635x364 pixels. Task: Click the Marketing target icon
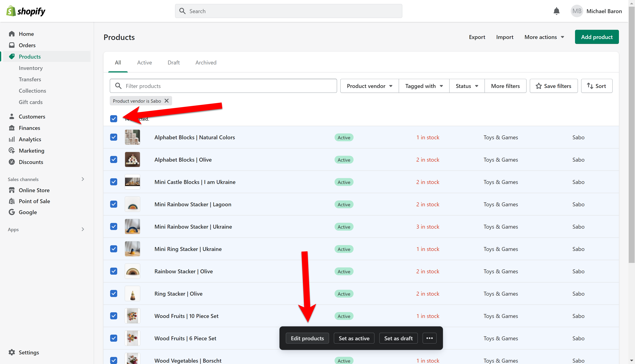tap(12, 150)
